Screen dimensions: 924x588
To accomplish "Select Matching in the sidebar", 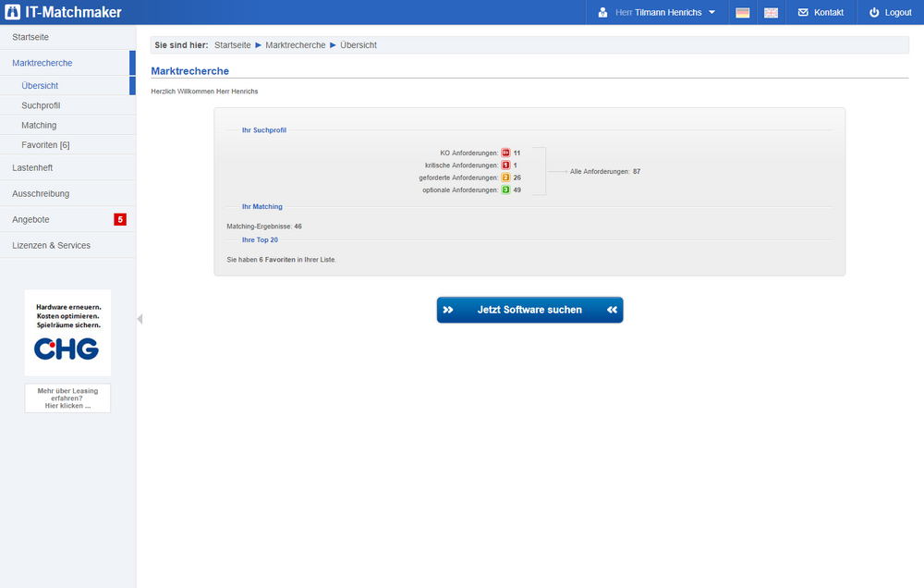I will click(39, 125).
